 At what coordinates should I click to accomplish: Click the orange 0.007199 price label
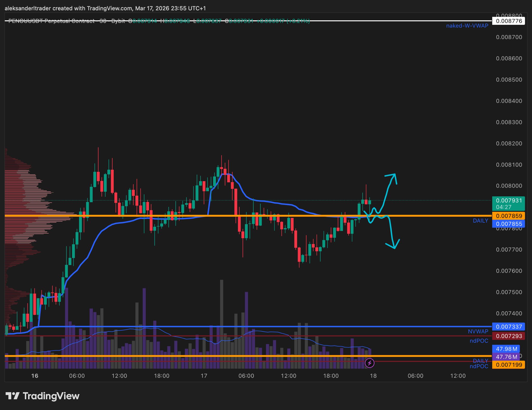pos(508,365)
